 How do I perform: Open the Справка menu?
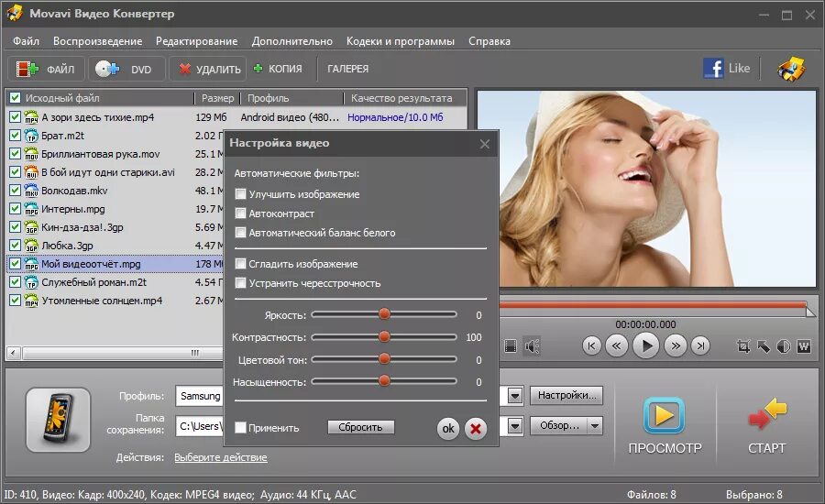[489, 41]
